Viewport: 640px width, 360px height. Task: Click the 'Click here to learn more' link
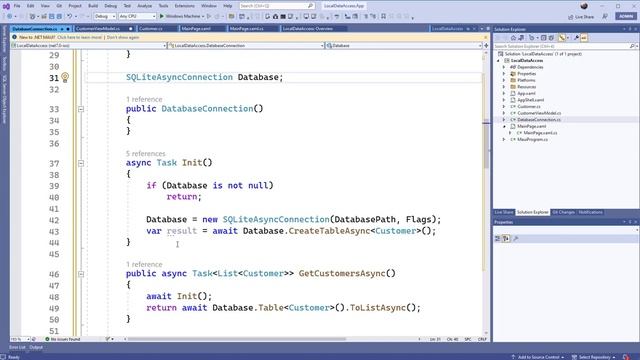[x=80, y=37]
